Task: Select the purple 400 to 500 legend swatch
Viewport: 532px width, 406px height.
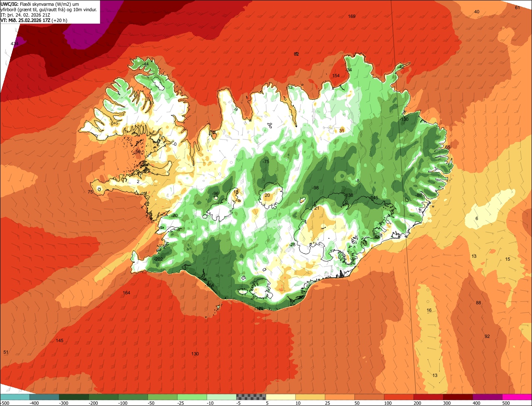Action: coord(487,397)
